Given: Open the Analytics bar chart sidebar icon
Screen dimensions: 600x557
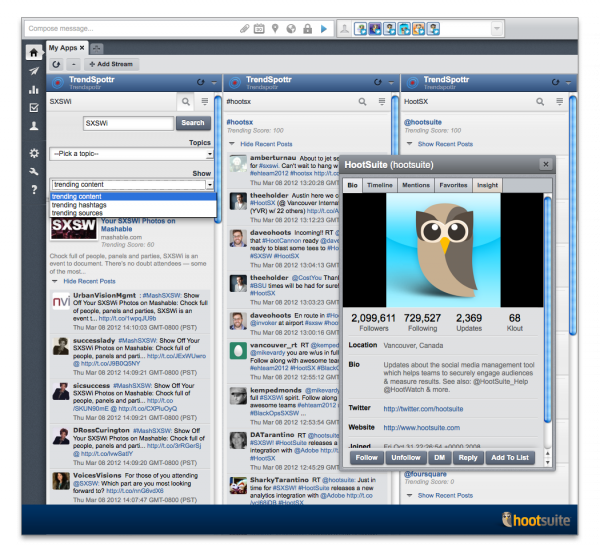Looking at the screenshot, I should pyautogui.click(x=34, y=90).
